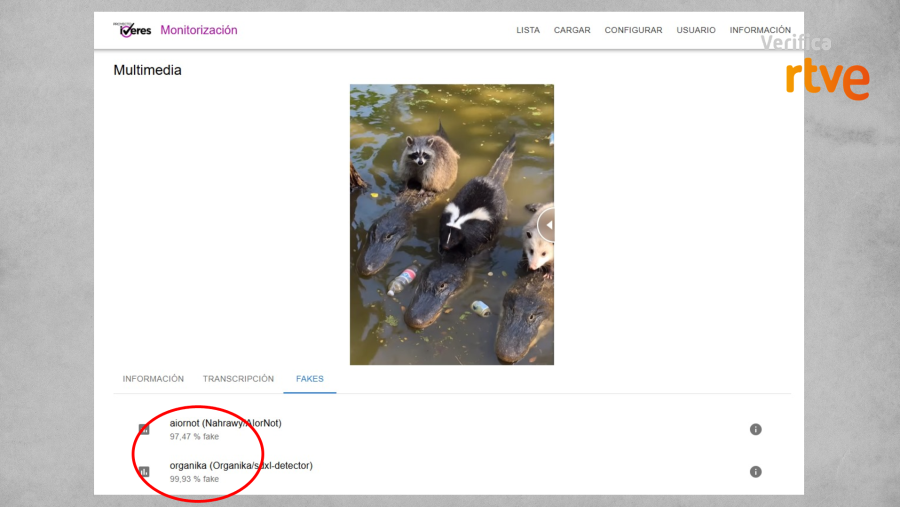Open info icon for aiornot result
This screenshot has width=900, height=507.
pyautogui.click(x=756, y=429)
